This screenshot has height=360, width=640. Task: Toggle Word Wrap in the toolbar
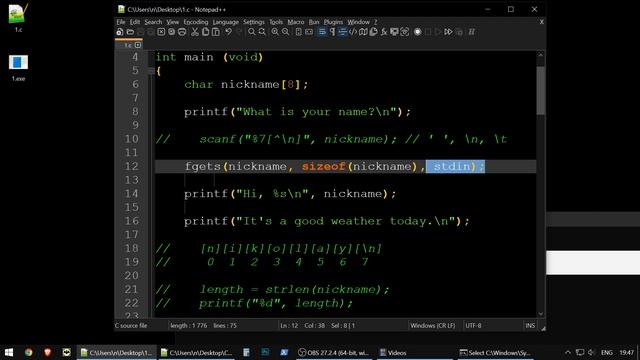point(322,32)
